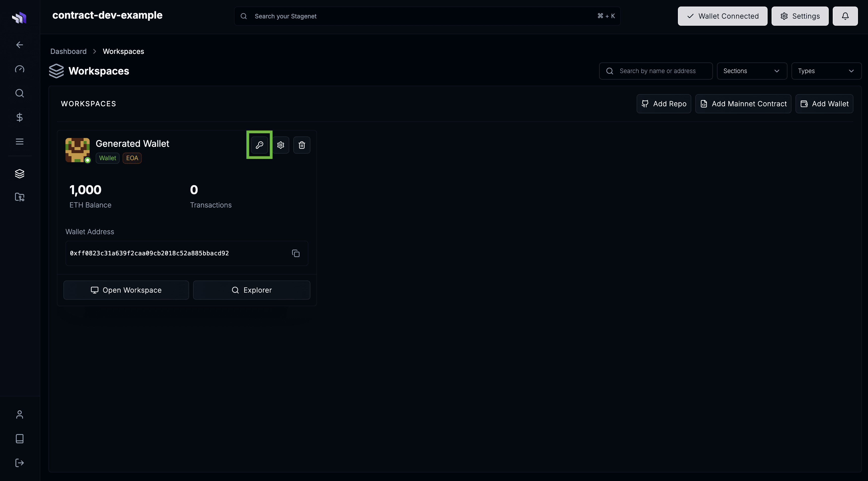Expand the Types filter dropdown
868x481 pixels.
pyautogui.click(x=826, y=71)
